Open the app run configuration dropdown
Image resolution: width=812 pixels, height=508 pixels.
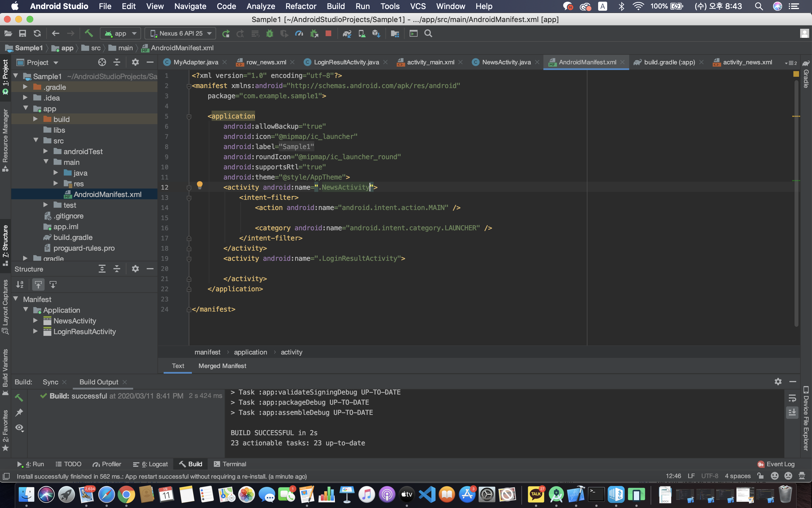(x=120, y=33)
